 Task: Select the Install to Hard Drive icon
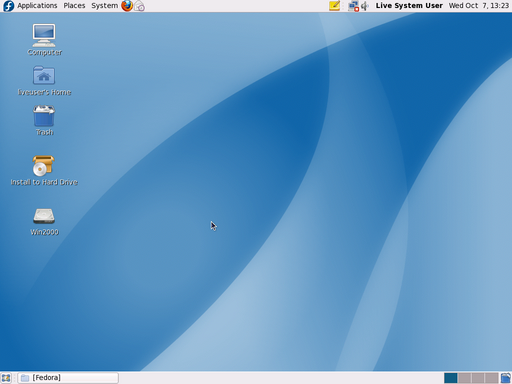tap(44, 170)
